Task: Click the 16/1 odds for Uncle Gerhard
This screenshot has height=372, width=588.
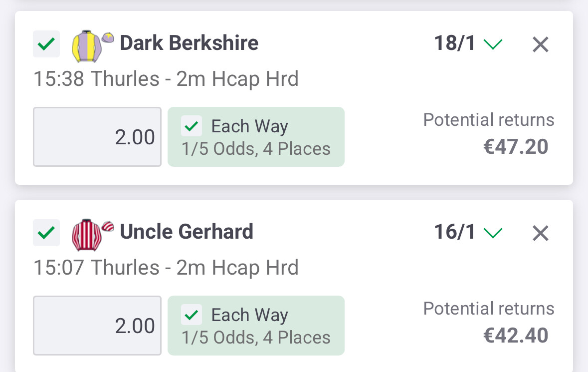Action: pyautogui.click(x=455, y=232)
